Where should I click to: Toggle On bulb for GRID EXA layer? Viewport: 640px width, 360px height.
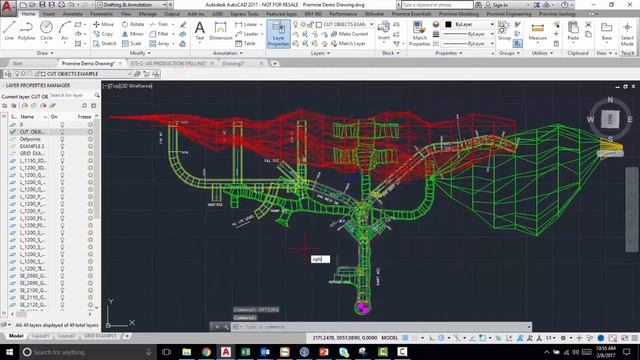click(x=62, y=153)
